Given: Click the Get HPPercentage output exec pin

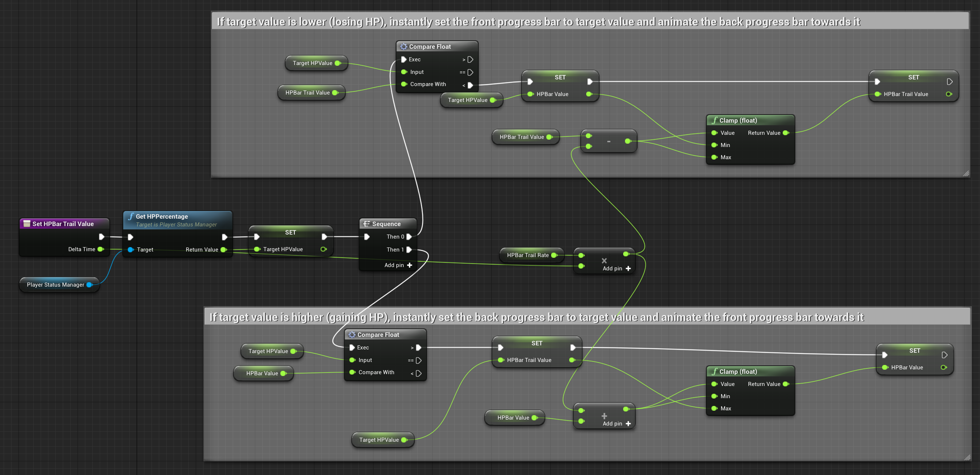Looking at the screenshot, I should pos(225,237).
